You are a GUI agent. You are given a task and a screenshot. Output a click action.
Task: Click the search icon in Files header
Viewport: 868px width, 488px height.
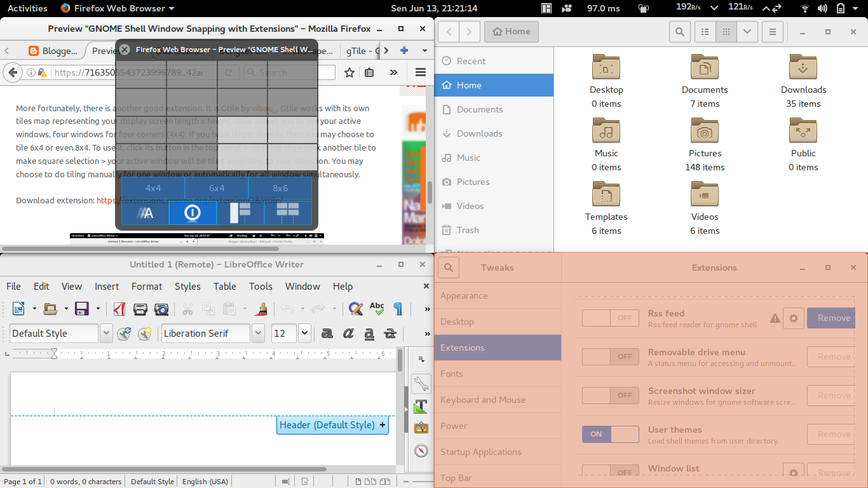(x=680, y=31)
